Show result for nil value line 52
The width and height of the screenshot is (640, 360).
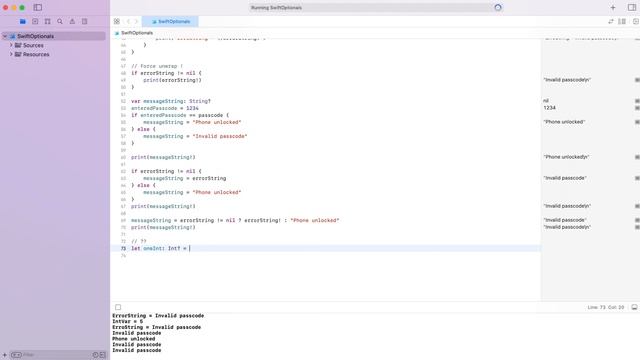637,101
